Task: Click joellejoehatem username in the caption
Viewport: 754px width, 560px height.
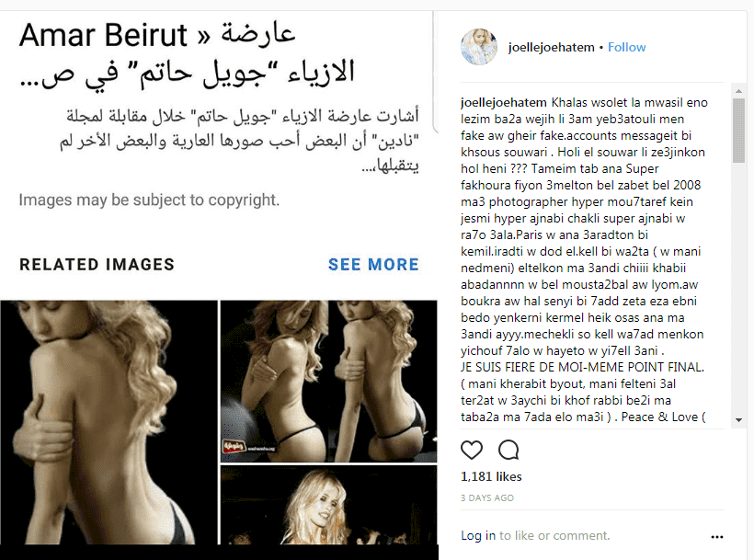Action: click(504, 102)
